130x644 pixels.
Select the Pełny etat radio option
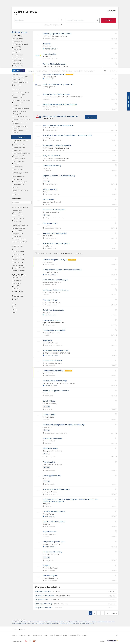click(12, 213)
